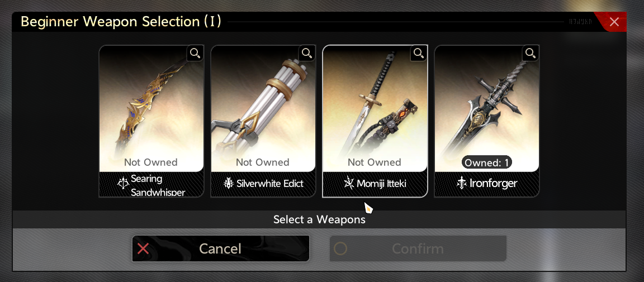The width and height of the screenshot is (644, 282).
Task: Click katana type icon beside Momiji Itteki
Action: 349,183
